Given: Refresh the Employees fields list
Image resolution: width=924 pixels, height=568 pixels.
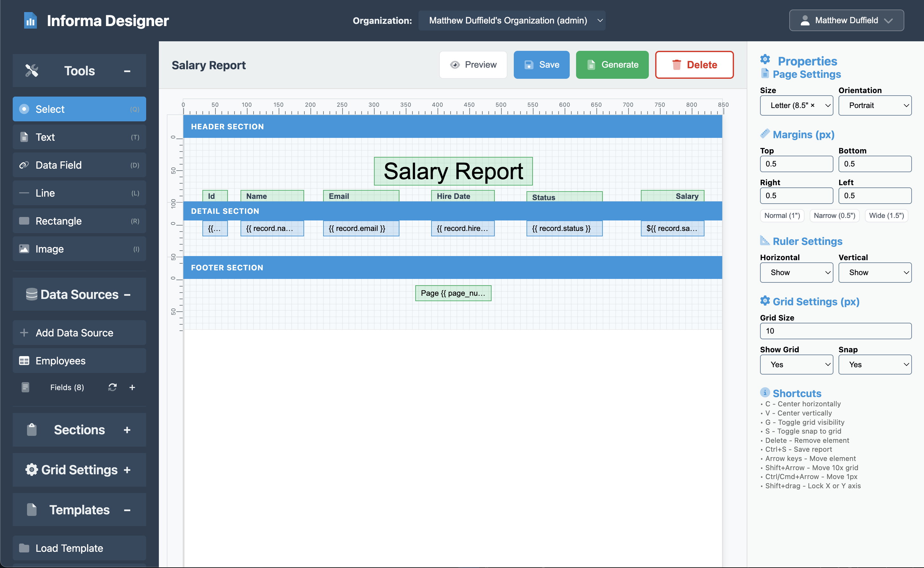Looking at the screenshot, I should [x=112, y=387].
